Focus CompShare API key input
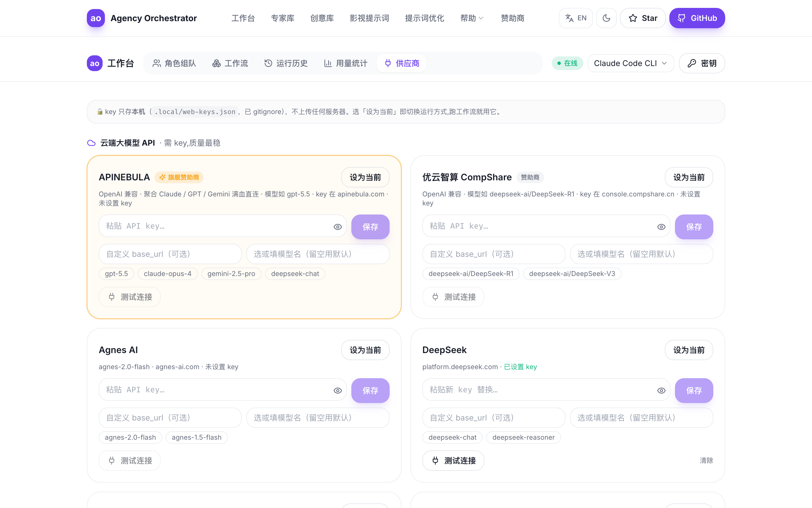 coord(546,226)
